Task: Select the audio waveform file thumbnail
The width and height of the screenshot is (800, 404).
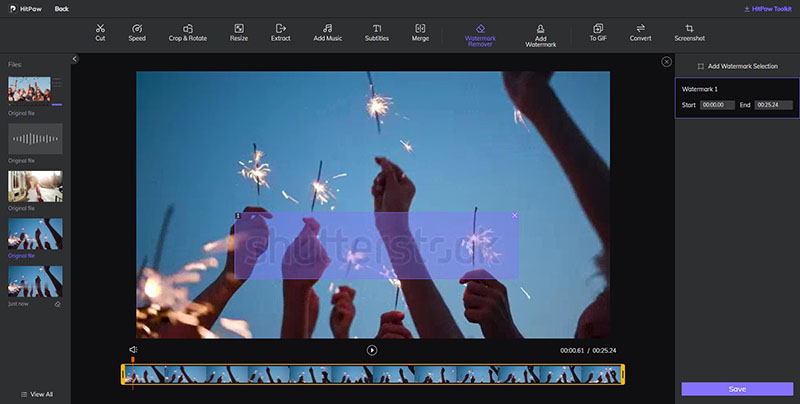Action: [35, 139]
